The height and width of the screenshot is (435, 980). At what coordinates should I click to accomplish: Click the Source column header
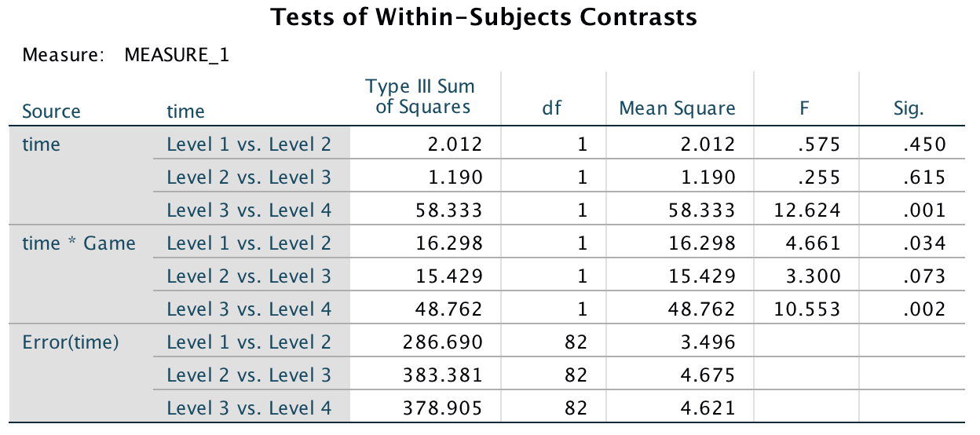[51, 111]
